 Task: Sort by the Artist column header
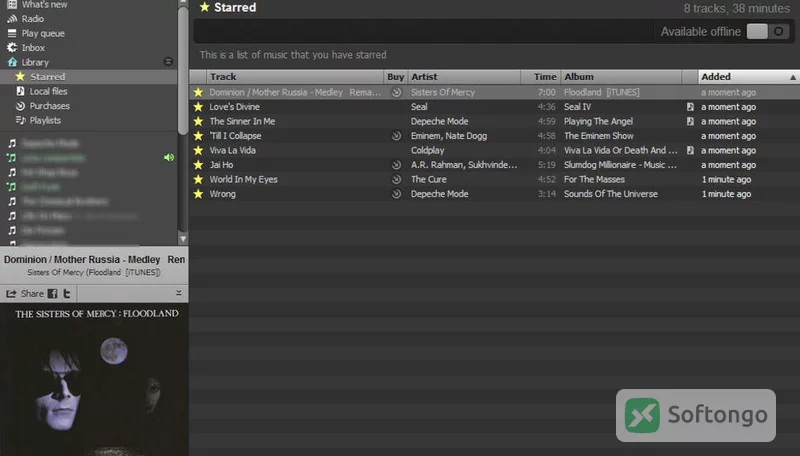pyautogui.click(x=464, y=77)
